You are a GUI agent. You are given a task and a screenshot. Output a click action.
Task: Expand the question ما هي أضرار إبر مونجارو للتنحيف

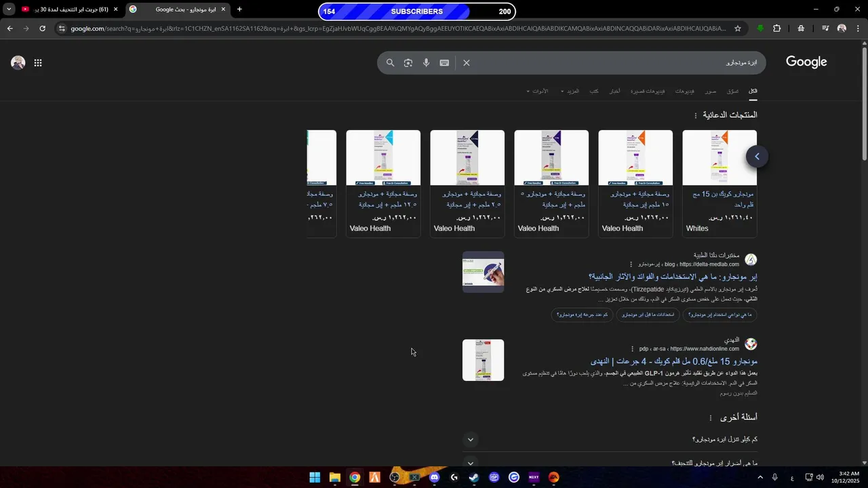(x=610, y=463)
